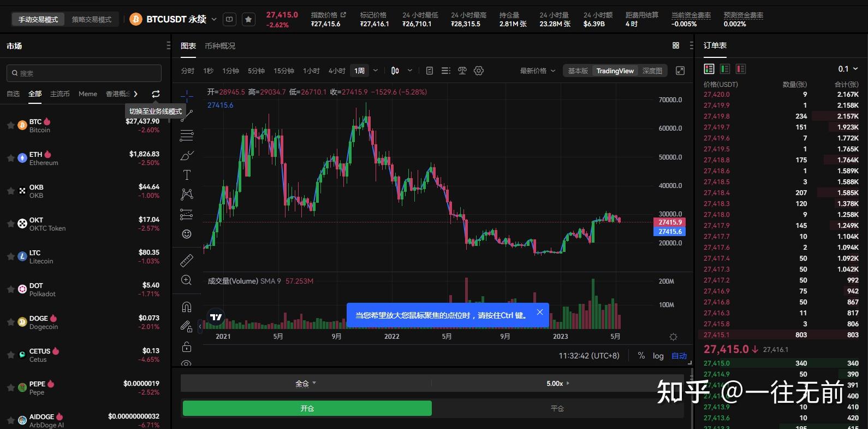The height and width of the screenshot is (429, 868).
Task: Click the green 开仓 button
Action: [x=307, y=408]
